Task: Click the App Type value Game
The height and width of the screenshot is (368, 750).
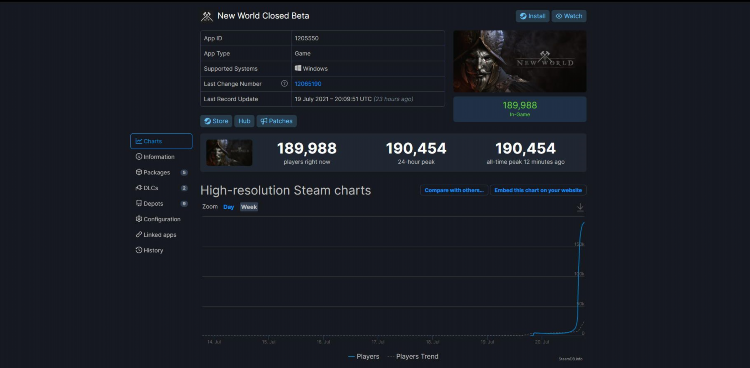Action: [x=303, y=54]
